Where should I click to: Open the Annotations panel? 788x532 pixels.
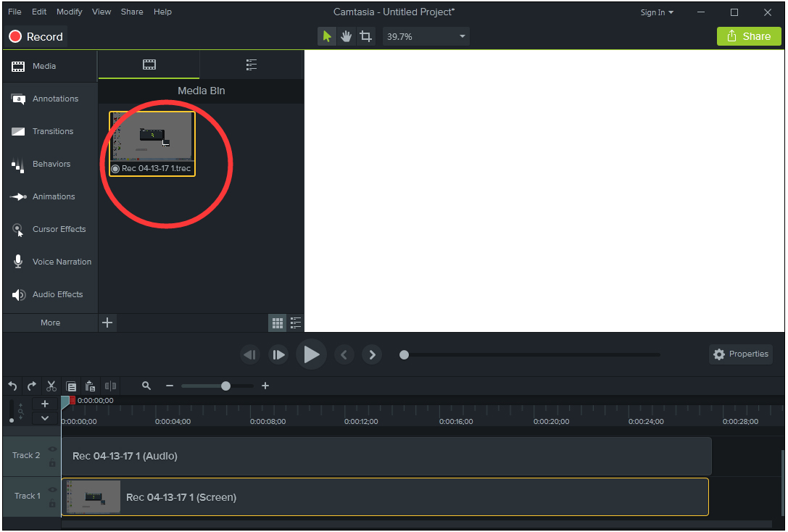coord(50,99)
